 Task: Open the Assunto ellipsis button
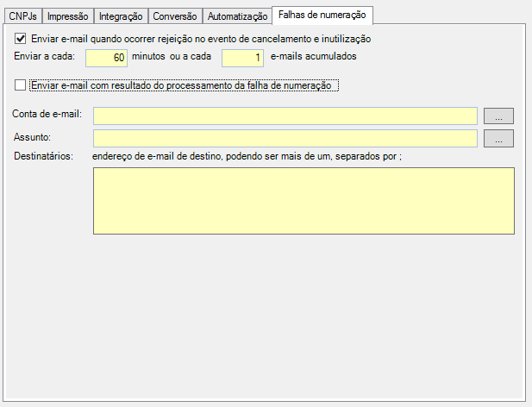coord(498,138)
